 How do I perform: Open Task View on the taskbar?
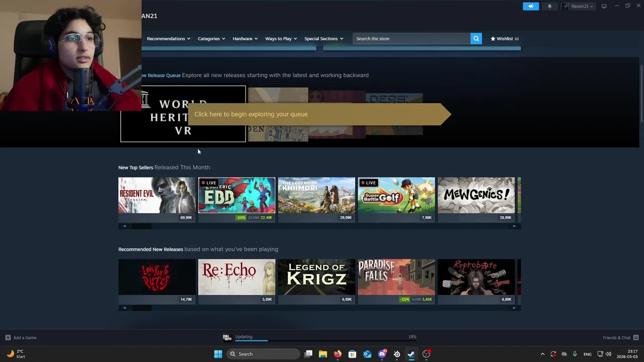tap(308, 354)
